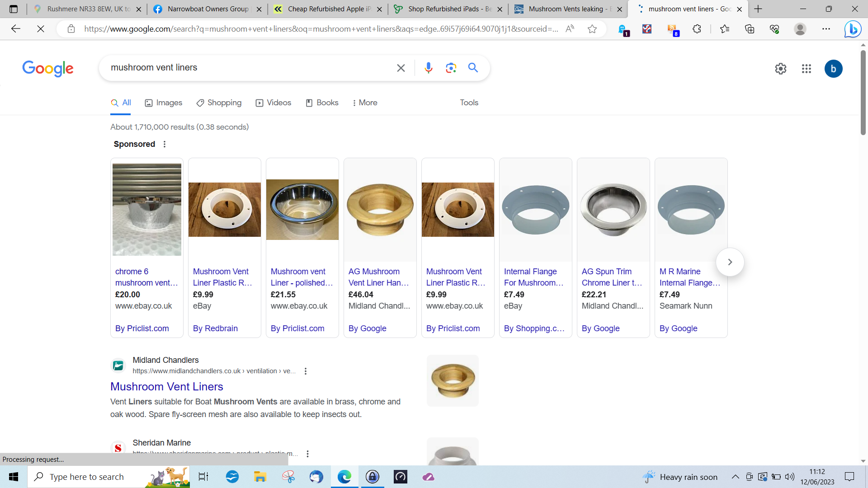The width and height of the screenshot is (868, 488).
Task: Open File Explorer from taskbar
Action: click(x=260, y=477)
